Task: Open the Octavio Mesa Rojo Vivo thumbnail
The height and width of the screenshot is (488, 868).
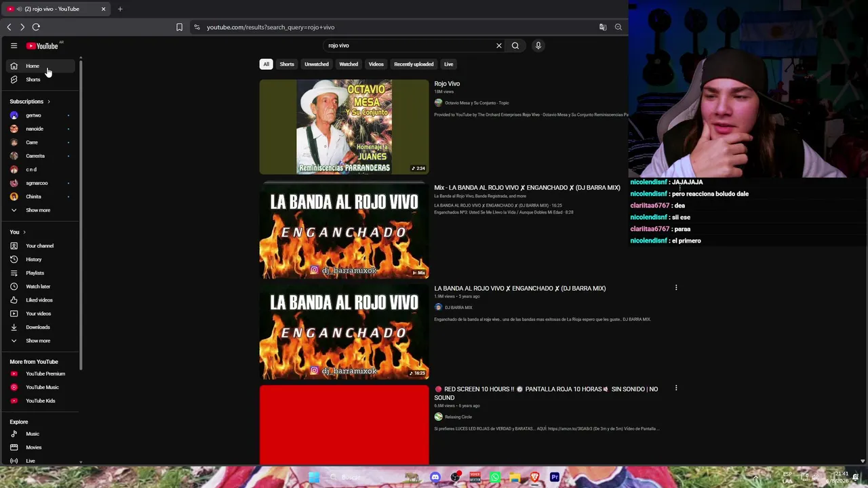Action: [344, 127]
